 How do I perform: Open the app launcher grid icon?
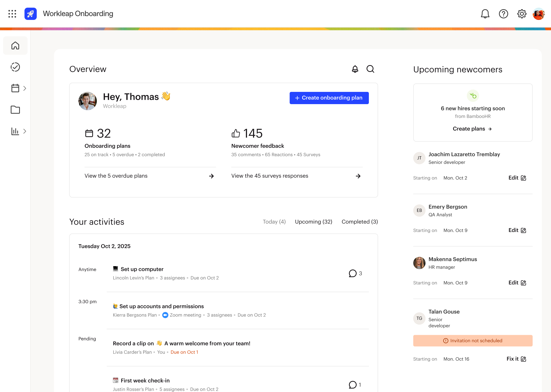tap(12, 14)
